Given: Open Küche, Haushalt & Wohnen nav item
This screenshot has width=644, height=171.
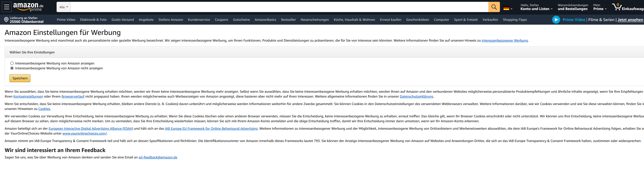Looking at the screenshot, I should (354, 20).
